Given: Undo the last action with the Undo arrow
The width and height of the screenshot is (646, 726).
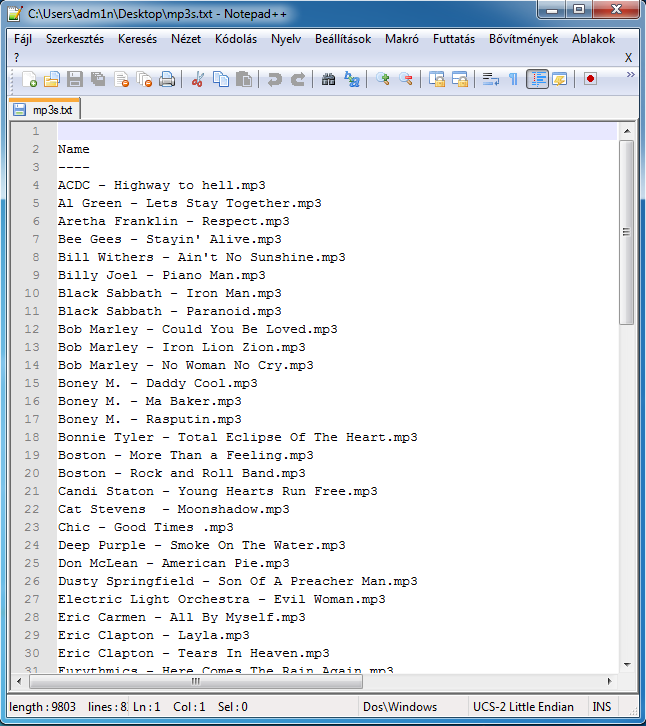Looking at the screenshot, I should [x=275, y=80].
